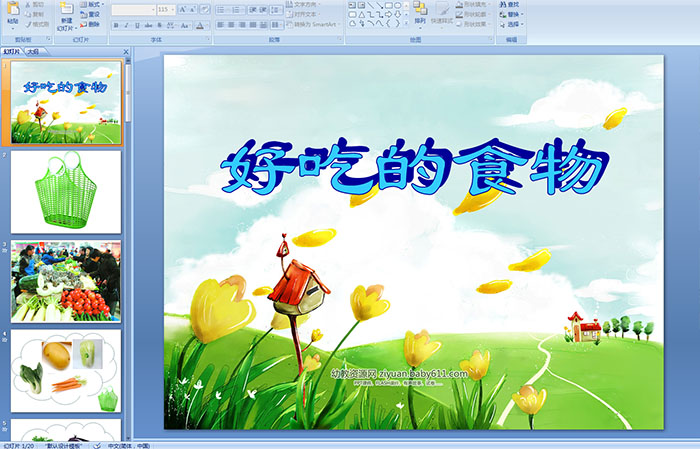Select the Down Arrow shape
The height and width of the screenshot is (449, 700).
pyautogui.click(x=397, y=15)
